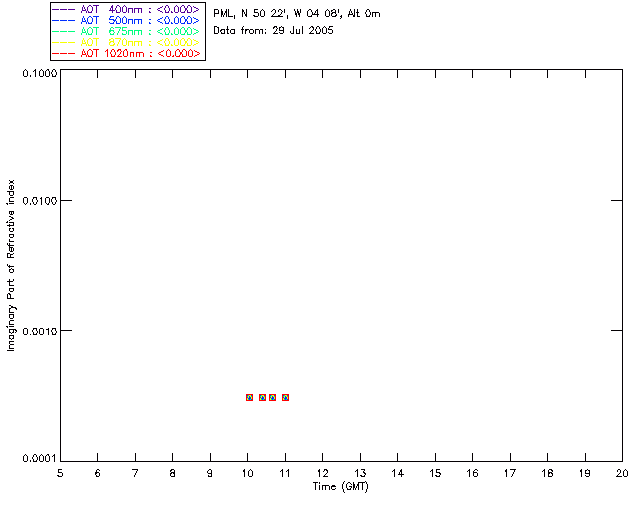640x512 pixels.
Task: Click the AOT 870nm legend entry
Action: [126, 42]
